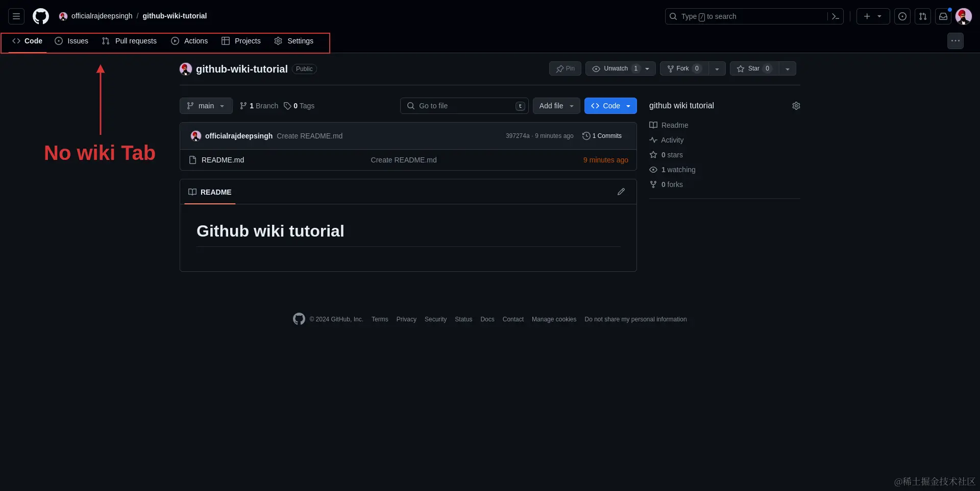Viewport: 980px width, 491px height.
Task: Open repository details gear icon beside About
Action: 796,106
